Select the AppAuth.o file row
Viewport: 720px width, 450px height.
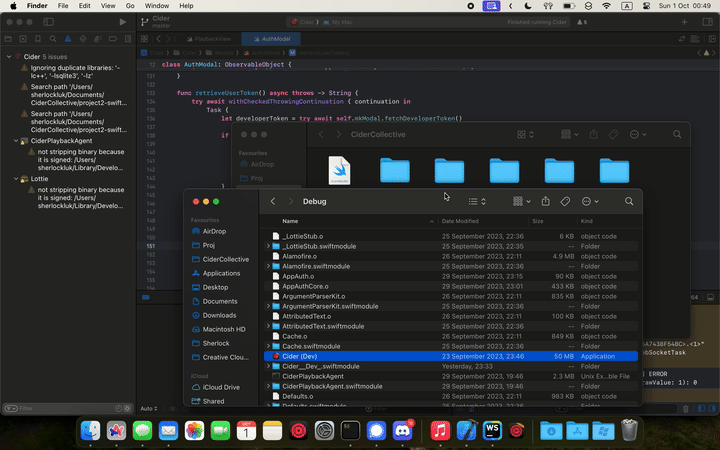(298, 276)
